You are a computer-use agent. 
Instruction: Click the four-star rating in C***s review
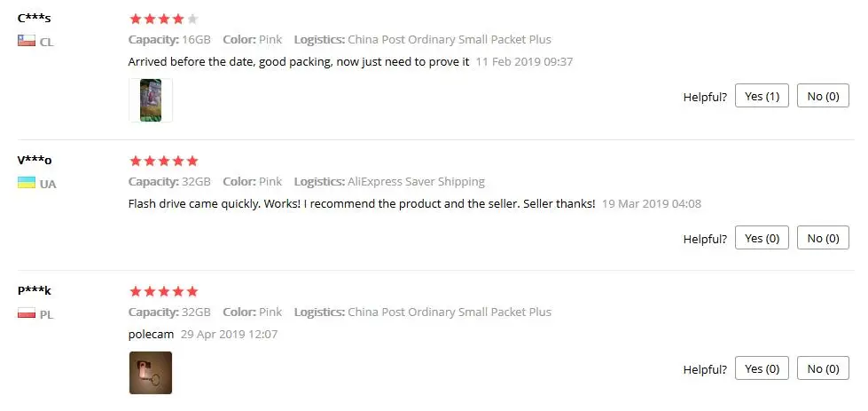163,20
